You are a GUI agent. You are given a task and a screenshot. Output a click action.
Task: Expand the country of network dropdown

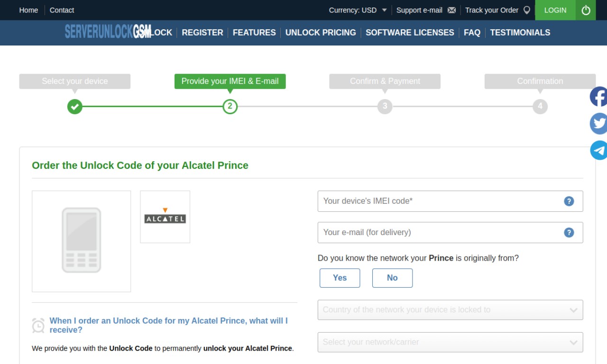click(450, 310)
